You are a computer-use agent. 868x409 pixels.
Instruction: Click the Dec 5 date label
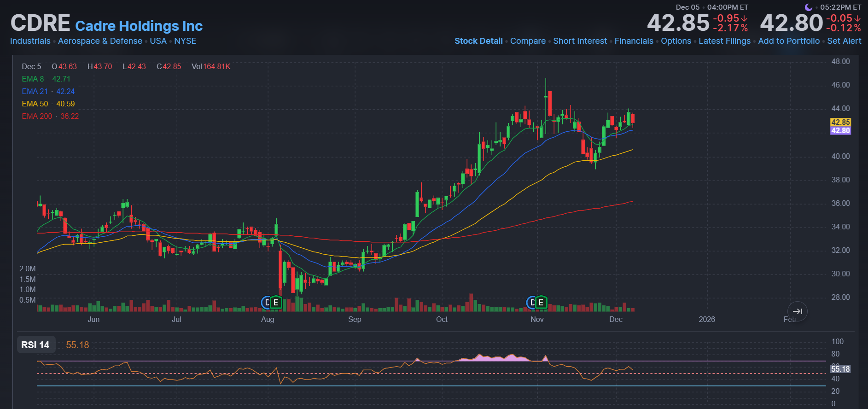click(31, 66)
